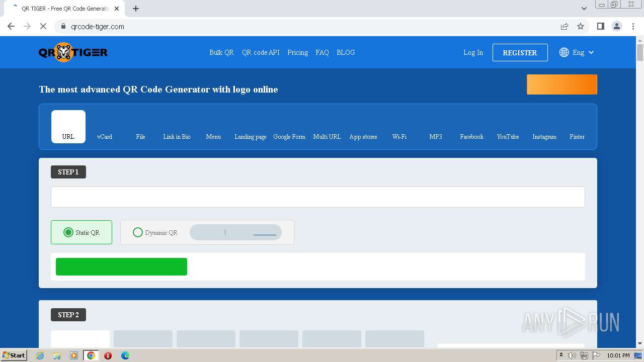Click the browser back arrow
644x362 pixels.
pos(11,26)
